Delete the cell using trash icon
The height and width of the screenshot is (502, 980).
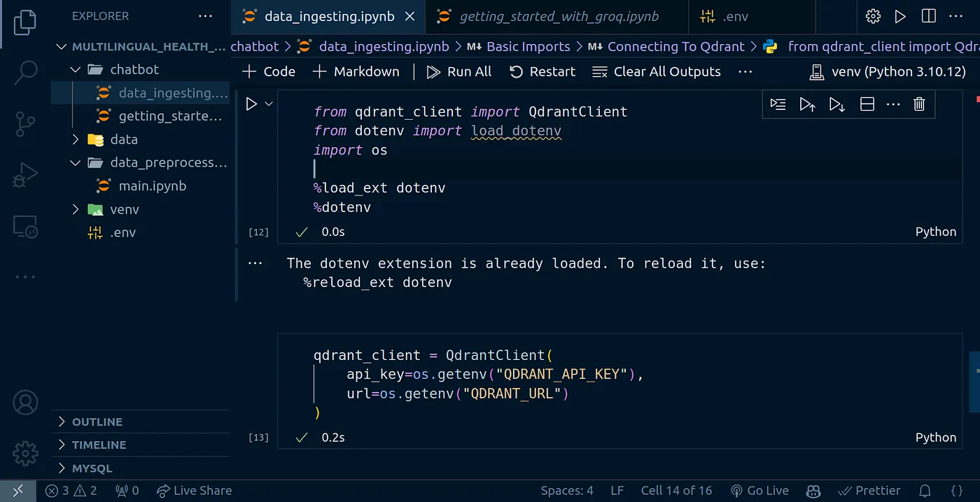click(x=919, y=104)
